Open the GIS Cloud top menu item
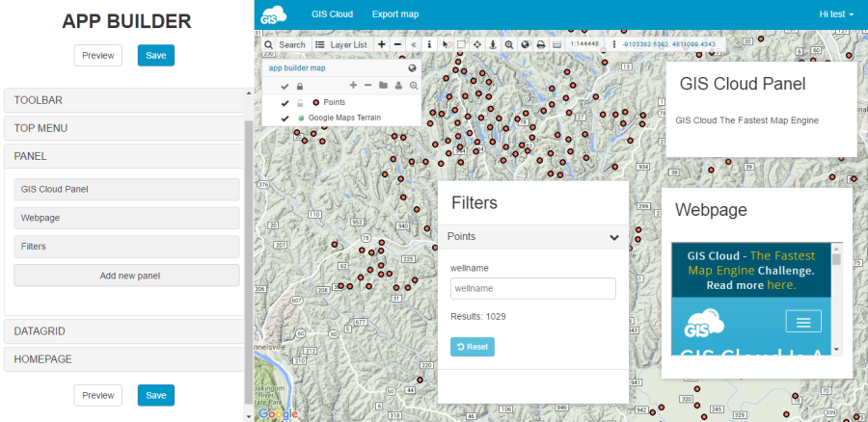 tap(332, 14)
